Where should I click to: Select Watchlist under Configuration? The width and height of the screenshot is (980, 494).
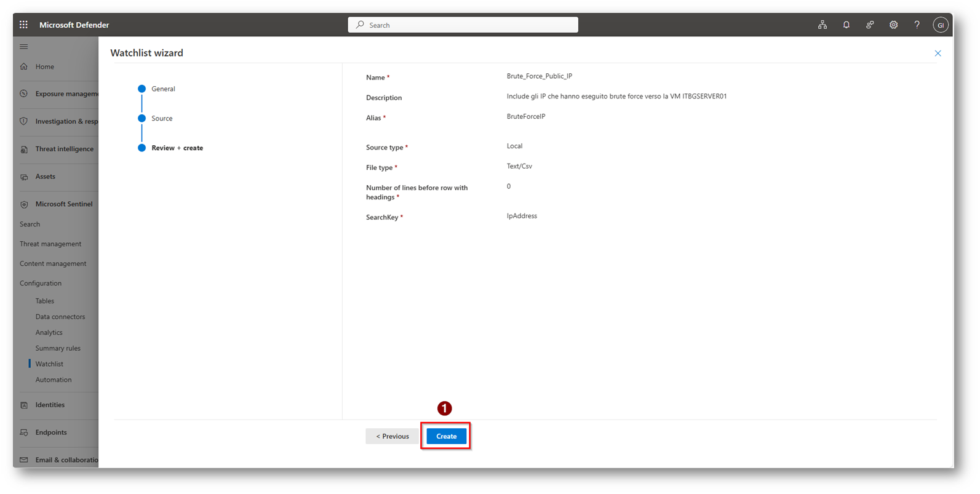pyautogui.click(x=49, y=364)
